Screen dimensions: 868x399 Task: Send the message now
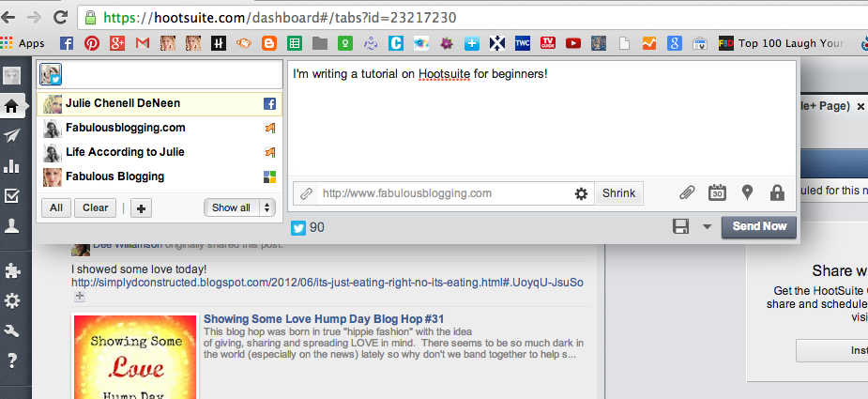coord(759,226)
